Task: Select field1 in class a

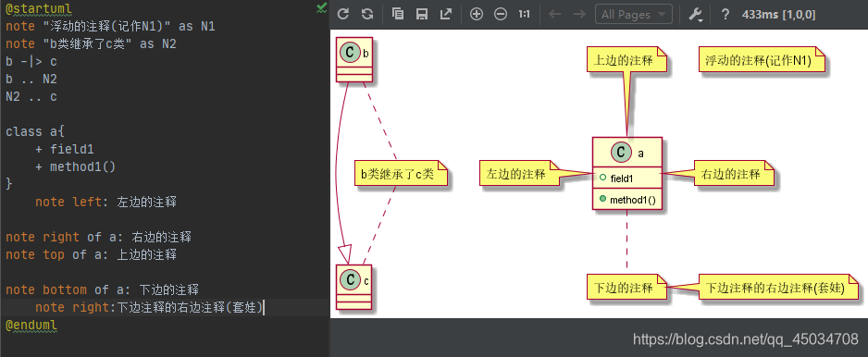Action: coord(622,178)
